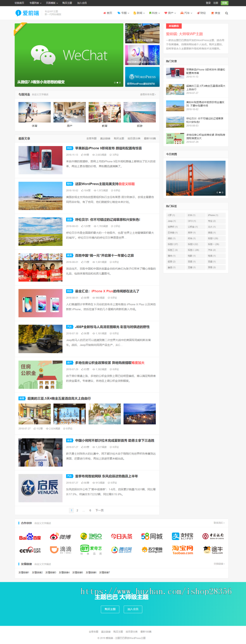Viewport: 246px width, 644px height.
Task: Click the 教育 category badge on 百胜中国 article
Action: click(70, 255)
